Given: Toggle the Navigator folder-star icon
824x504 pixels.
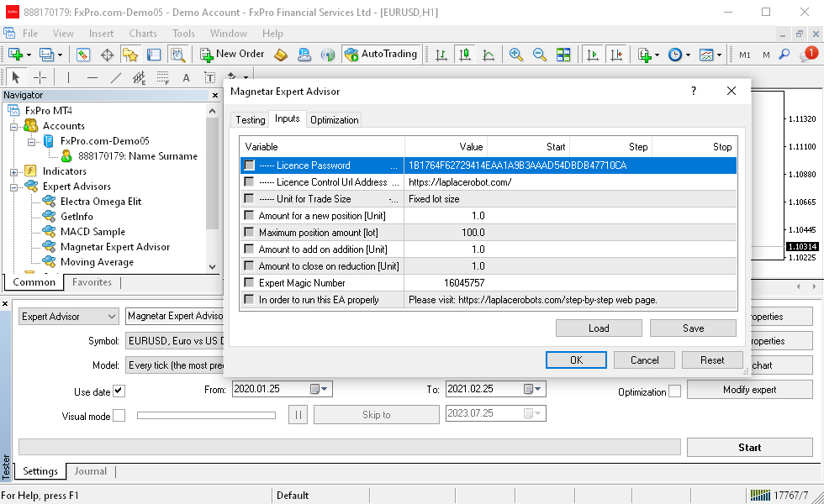Looking at the screenshot, I should point(129,54).
